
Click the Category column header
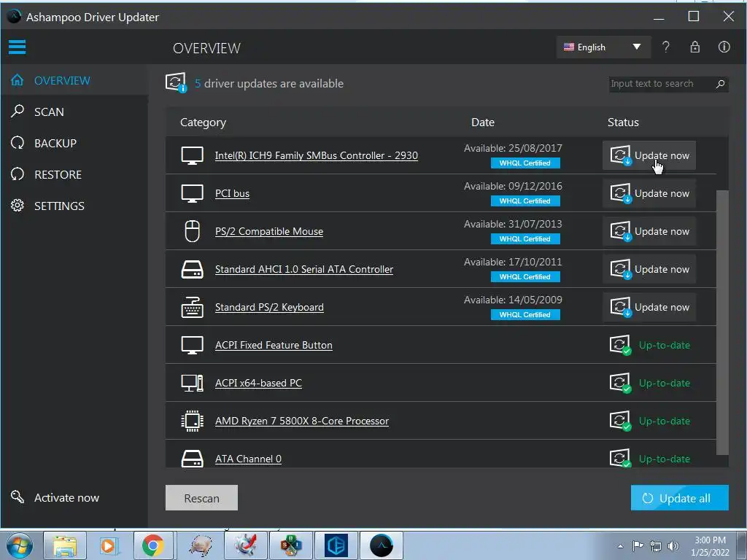203,122
